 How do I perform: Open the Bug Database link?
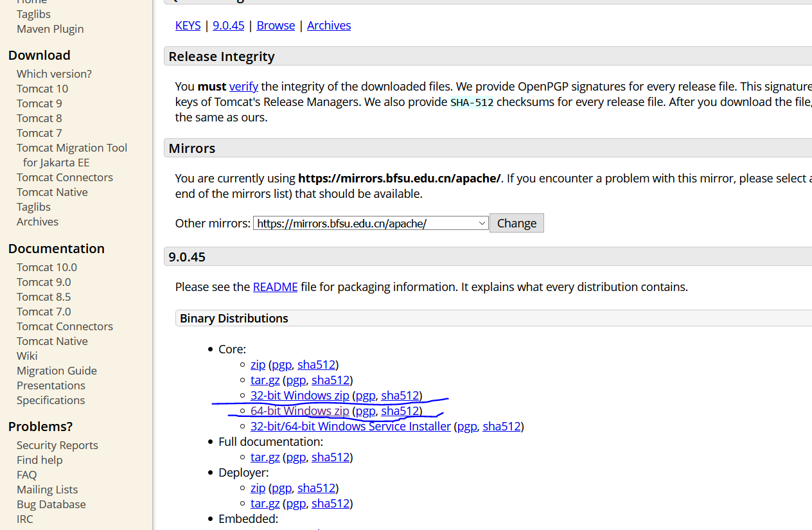51,504
